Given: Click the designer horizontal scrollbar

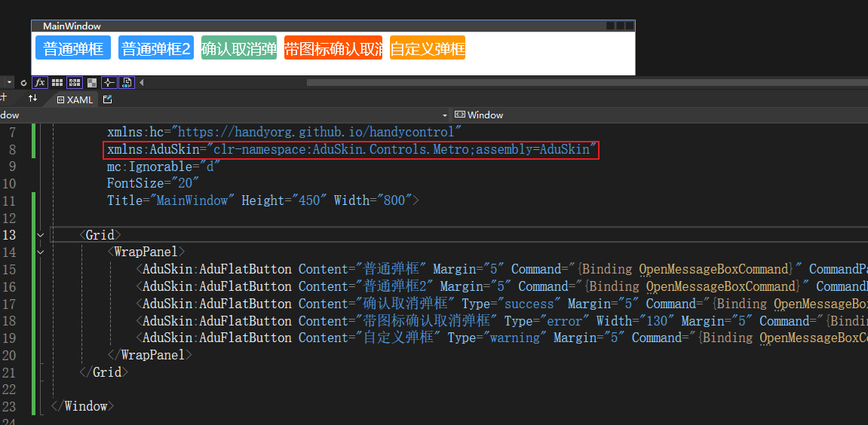Looking at the screenshot, I should (587, 82).
